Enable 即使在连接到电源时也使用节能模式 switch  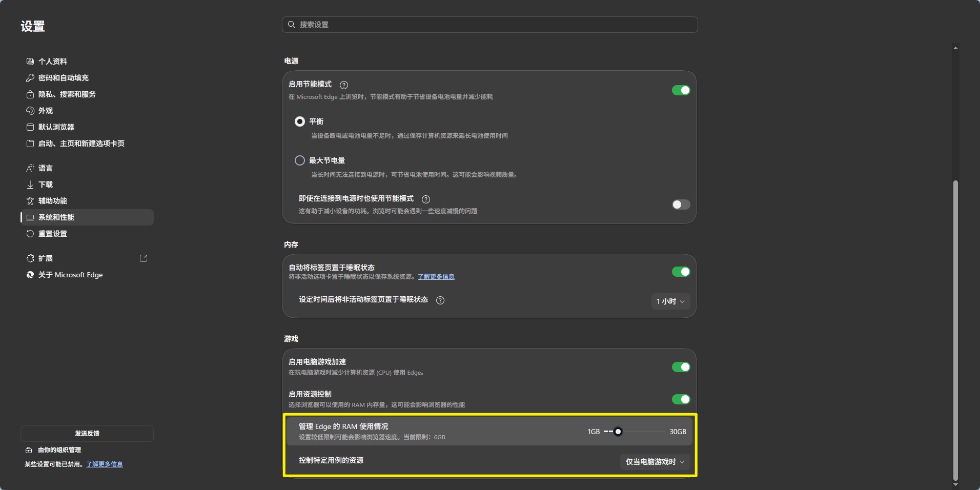pyautogui.click(x=681, y=205)
